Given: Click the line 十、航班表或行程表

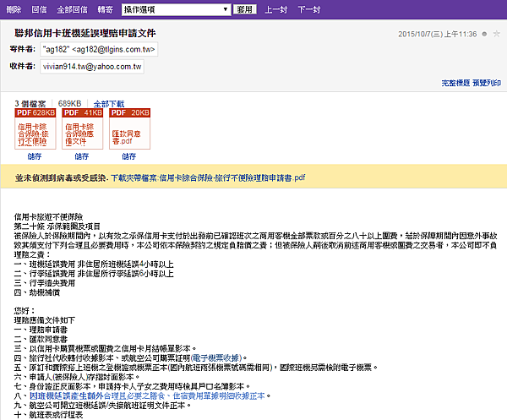Looking at the screenshot, I should [x=48, y=415].
